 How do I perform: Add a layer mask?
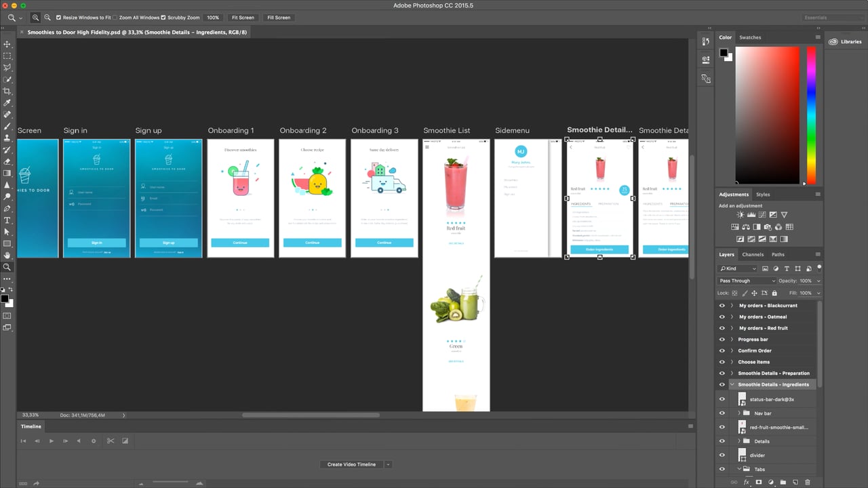tap(759, 482)
